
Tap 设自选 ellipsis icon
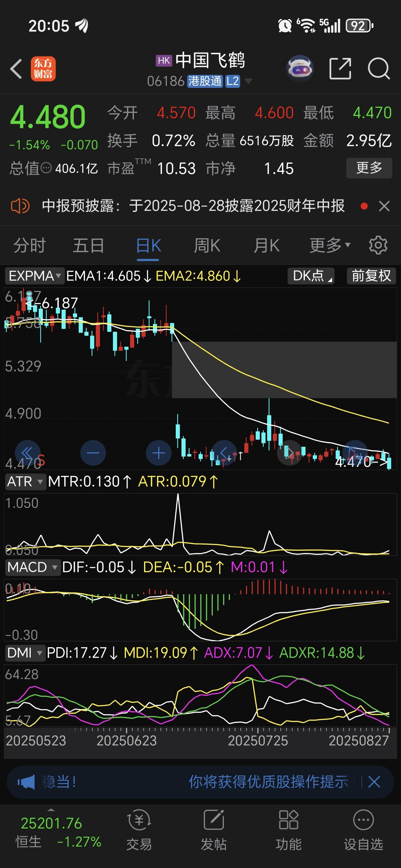click(x=363, y=820)
